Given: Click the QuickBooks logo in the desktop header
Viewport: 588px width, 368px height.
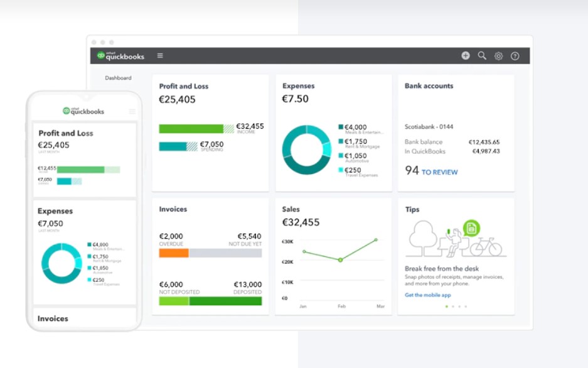Looking at the screenshot, I should point(120,56).
